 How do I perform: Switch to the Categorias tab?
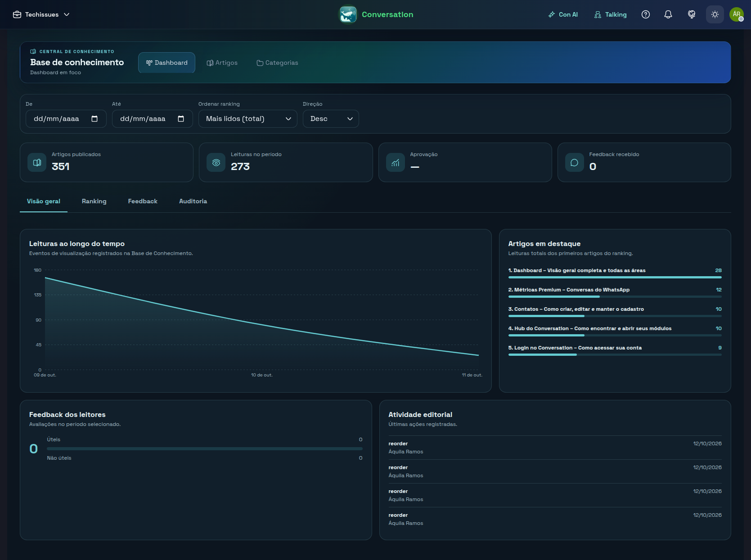(277, 63)
